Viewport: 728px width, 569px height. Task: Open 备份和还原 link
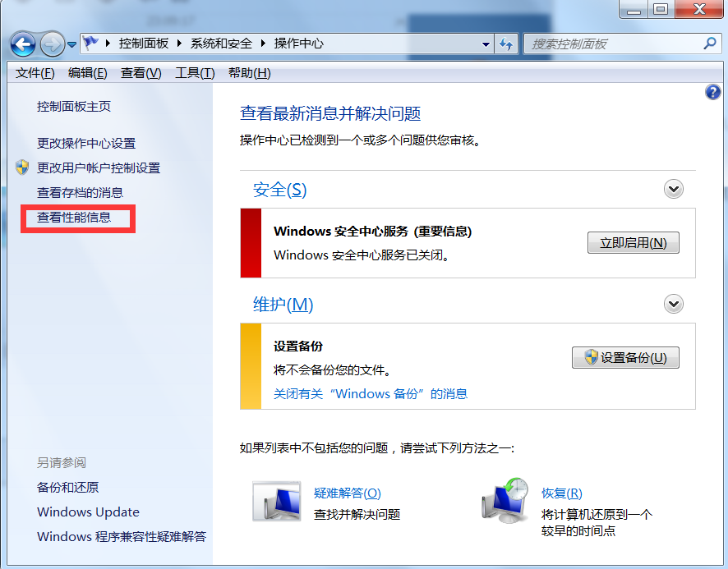[67, 488]
